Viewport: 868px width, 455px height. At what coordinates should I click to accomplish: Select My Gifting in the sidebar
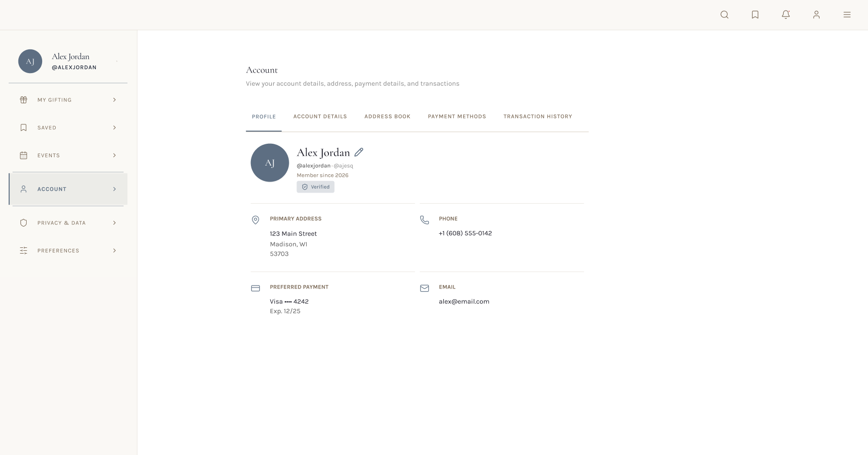click(x=68, y=100)
